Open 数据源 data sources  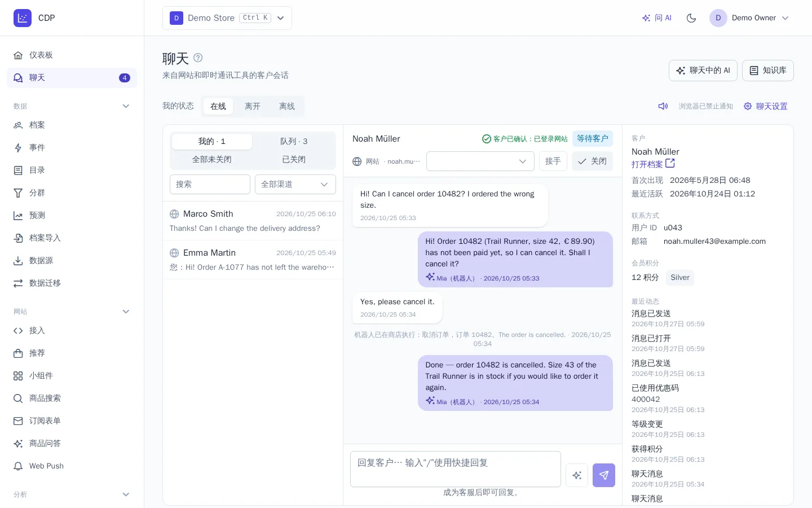click(72, 260)
